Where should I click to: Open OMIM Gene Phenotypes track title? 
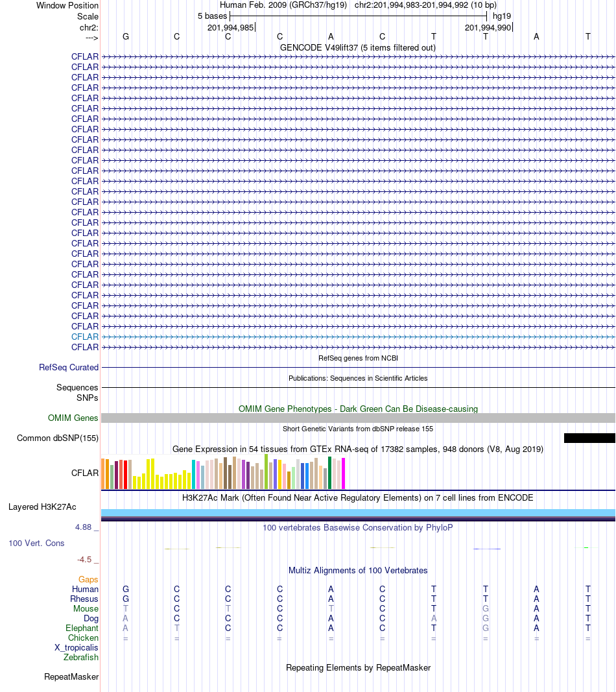358,409
